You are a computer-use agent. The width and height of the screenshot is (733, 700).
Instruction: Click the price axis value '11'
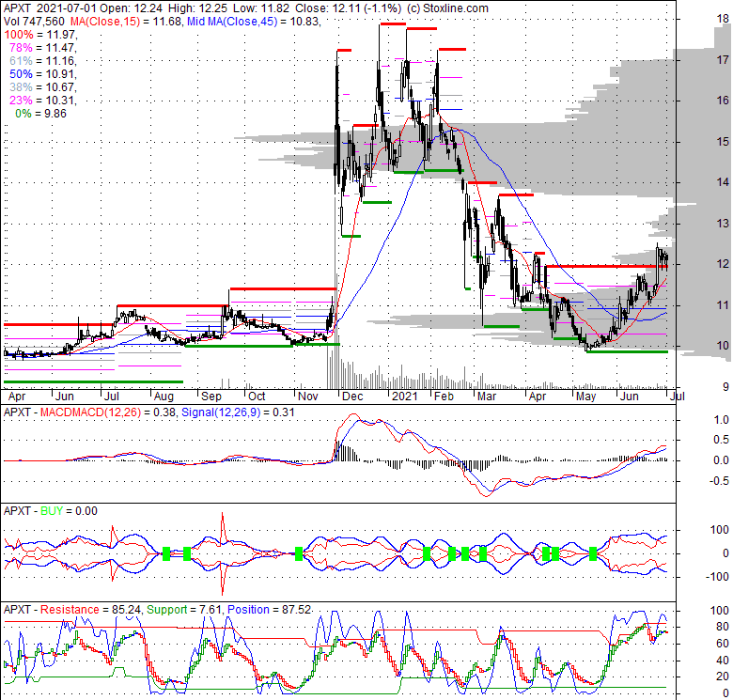(724, 305)
